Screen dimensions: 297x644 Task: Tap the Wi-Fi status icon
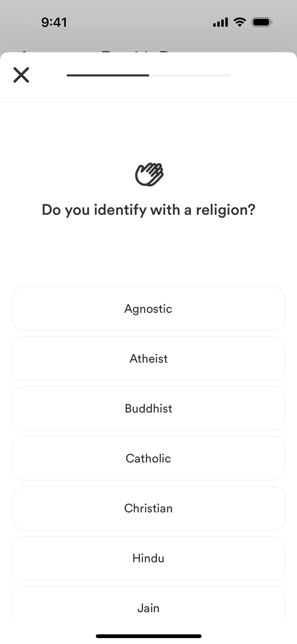click(239, 22)
